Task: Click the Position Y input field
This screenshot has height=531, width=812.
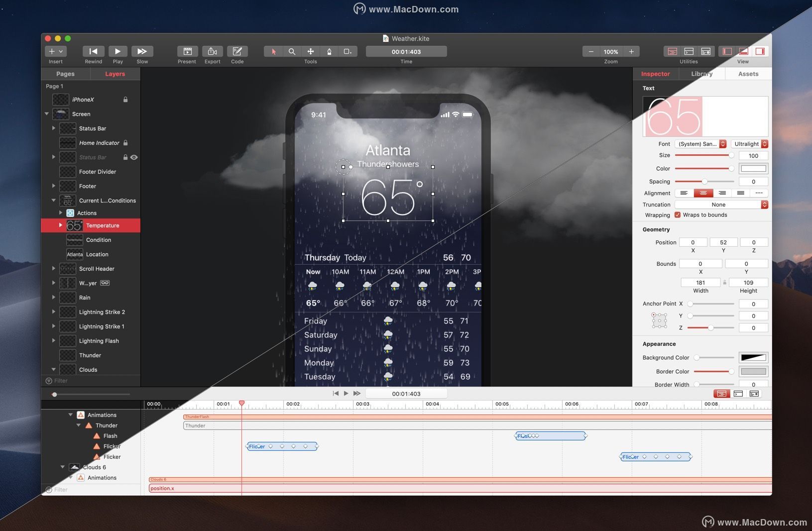Action: coord(723,242)
